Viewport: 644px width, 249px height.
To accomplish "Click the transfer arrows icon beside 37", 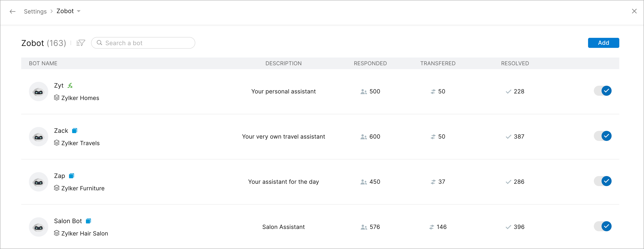I will pyautogui.click(x=433, y=182).
